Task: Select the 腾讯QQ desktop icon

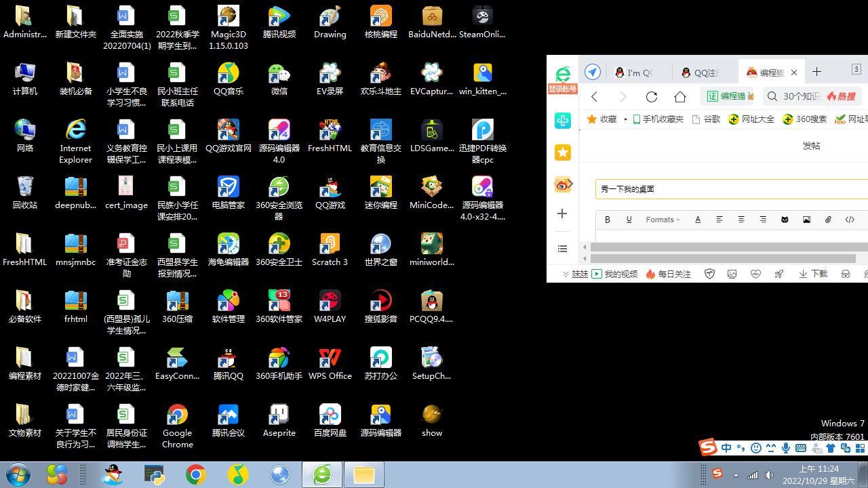Action: tap(228, 363)
